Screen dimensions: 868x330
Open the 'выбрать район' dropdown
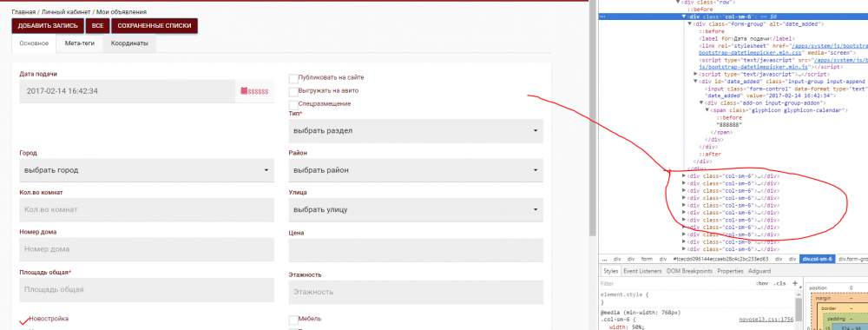coord(416,170)
